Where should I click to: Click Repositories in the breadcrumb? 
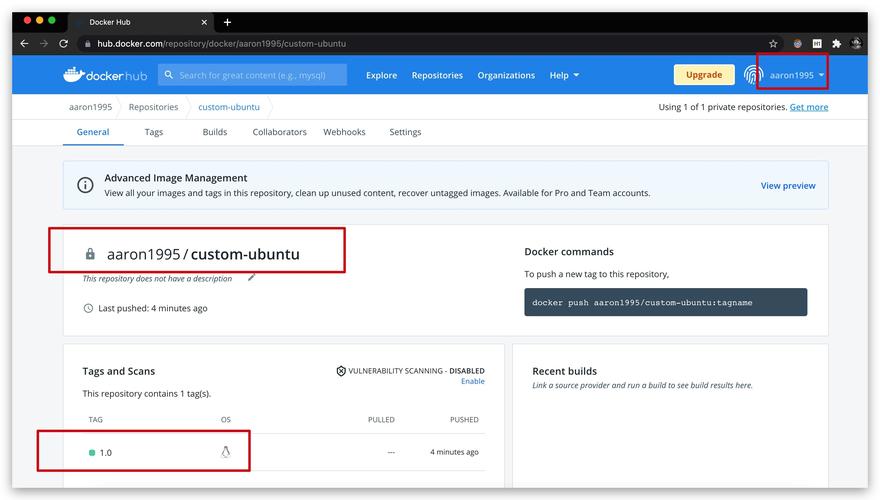(x=153, y=107)
